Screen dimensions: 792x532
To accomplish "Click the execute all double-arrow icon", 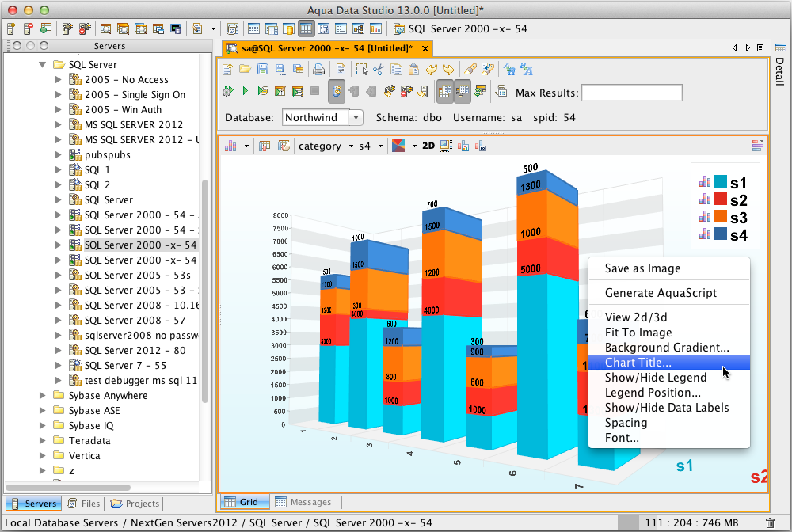I will tap(228, 91).
